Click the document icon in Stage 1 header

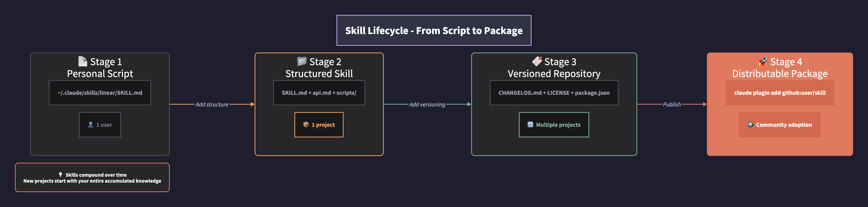pyautogui.click(x=83, y=62)
